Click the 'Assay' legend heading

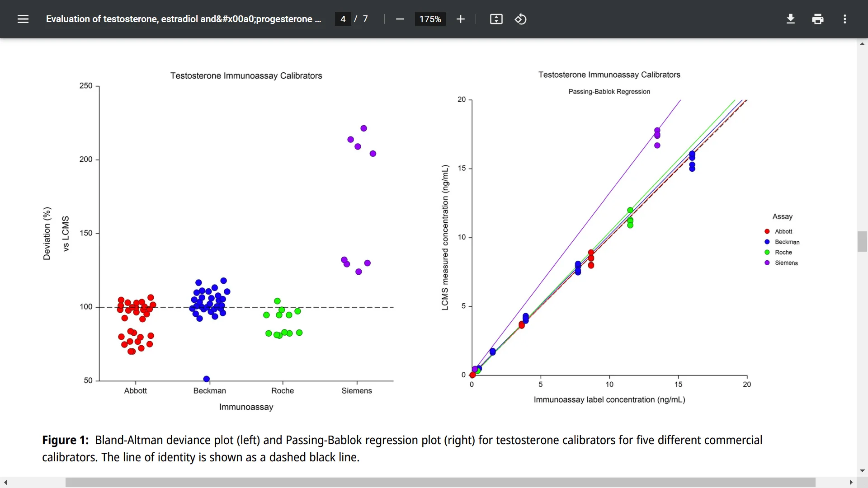click(x=783, y=217)
